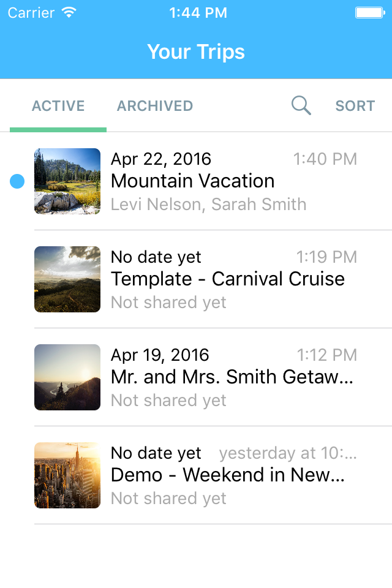Viewport: 392px width, 588px height.
Task: Open the search magnifier icon
Action: [301, 105]
